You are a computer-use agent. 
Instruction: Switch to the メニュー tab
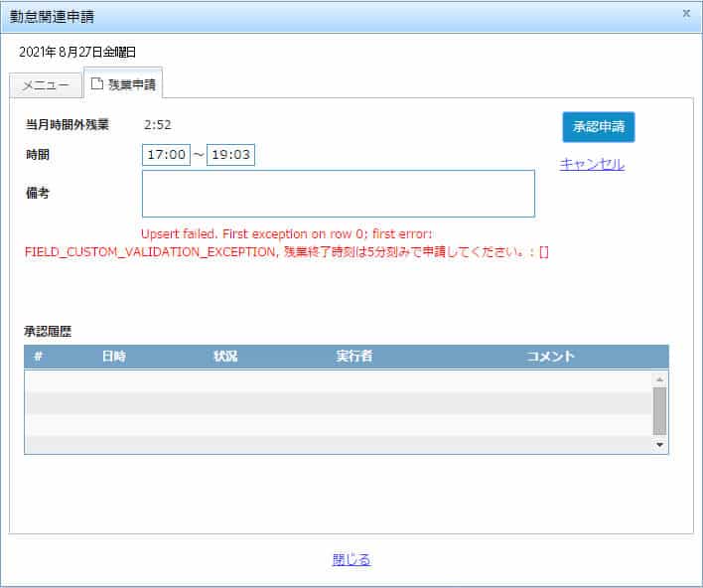click(46, 85)
